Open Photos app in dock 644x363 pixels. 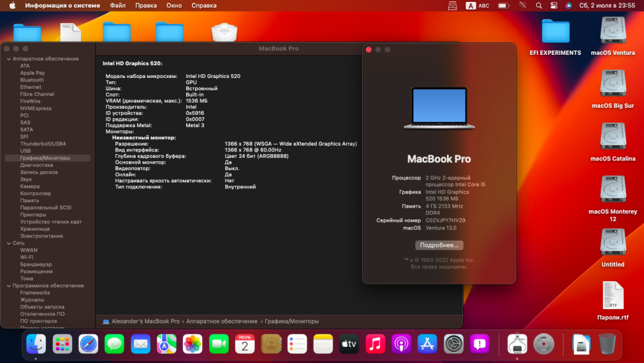point(193,344)
